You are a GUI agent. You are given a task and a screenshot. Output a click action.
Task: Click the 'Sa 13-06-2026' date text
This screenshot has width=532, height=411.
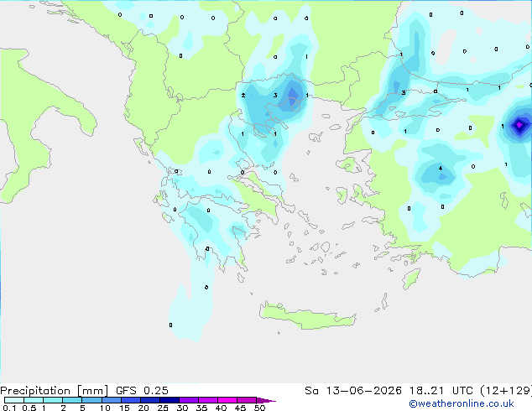pos(353,390)
